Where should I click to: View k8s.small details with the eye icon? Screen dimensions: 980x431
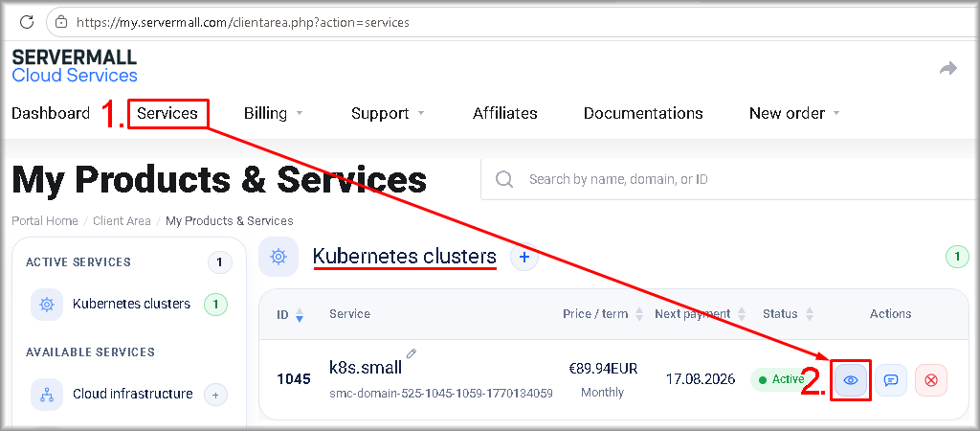(x=851, y=380)
